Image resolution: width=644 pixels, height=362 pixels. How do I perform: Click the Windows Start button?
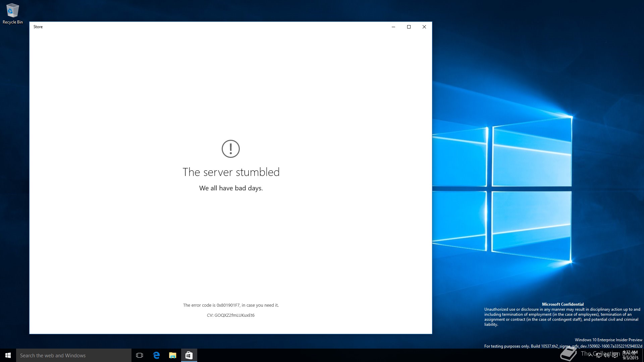click(8, 355)
